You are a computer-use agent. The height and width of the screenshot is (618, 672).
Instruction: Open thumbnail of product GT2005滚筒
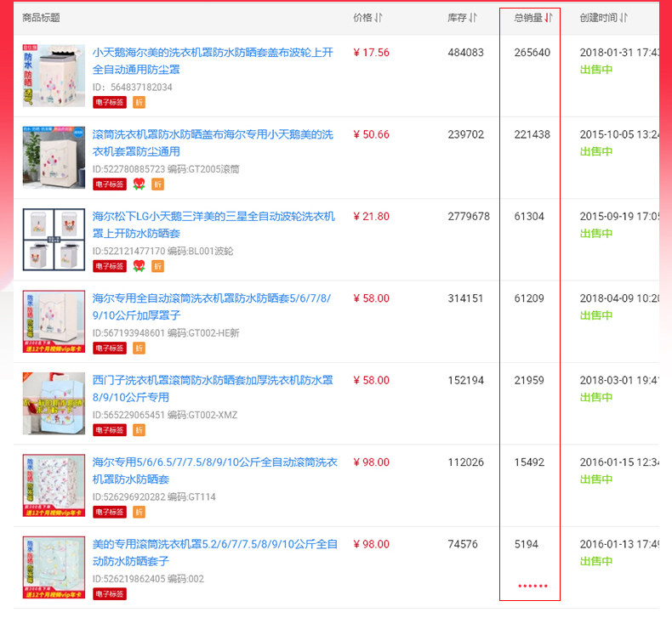[x=54, y=157]
